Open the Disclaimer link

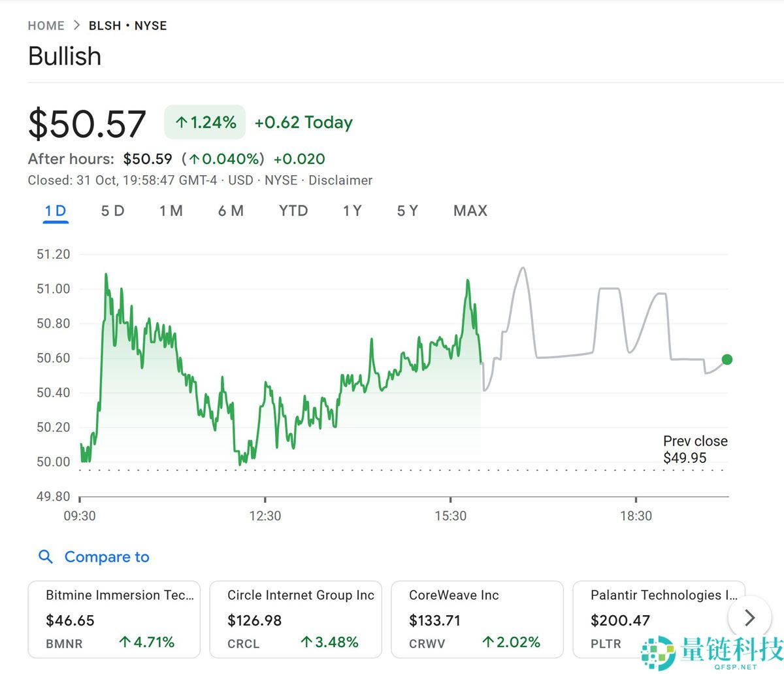pyautogui.click(x=340, y=180)
